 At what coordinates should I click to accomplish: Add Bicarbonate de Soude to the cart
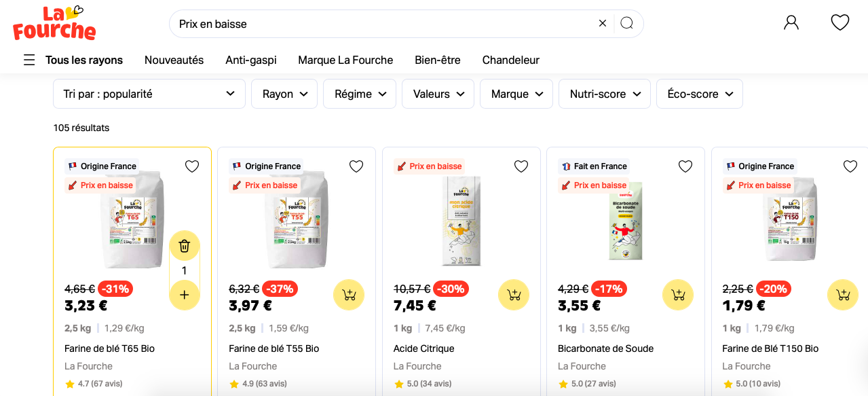(x=677, y=295)
